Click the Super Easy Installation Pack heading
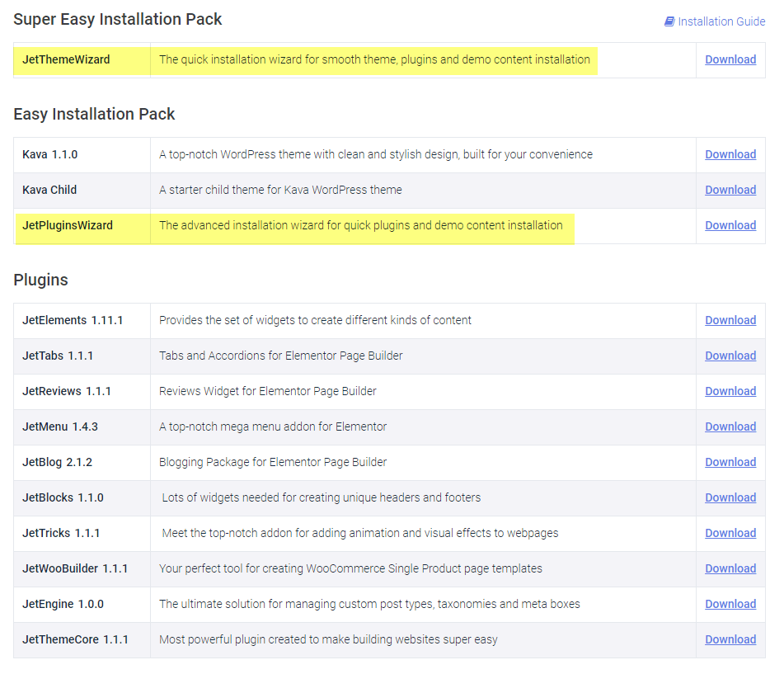The width and height of the screenshot is (784, 674). [118, 19]
